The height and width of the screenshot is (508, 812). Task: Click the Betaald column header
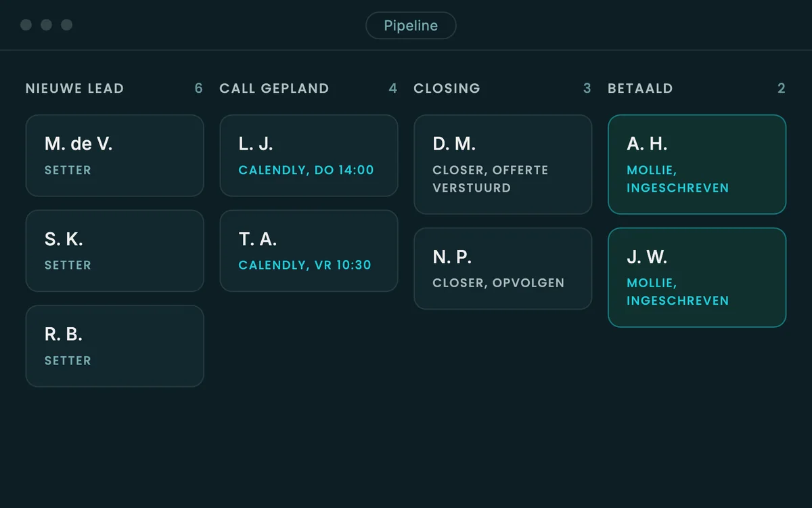click(640, 88)
